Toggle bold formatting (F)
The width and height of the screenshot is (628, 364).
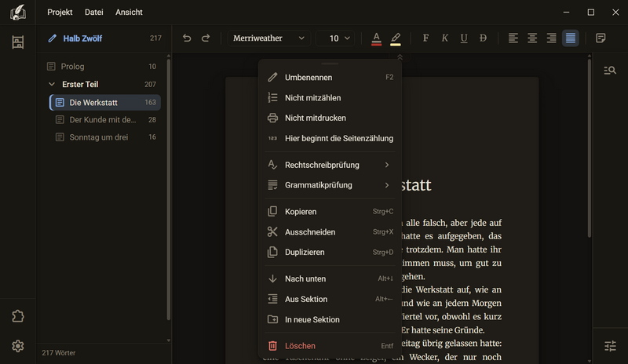point(425,38)
